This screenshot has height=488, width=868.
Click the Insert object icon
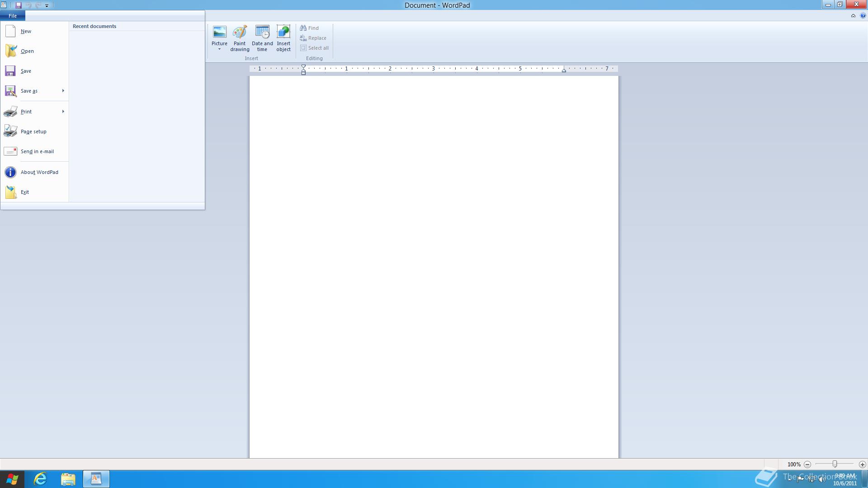pyautogui.click(x=283, y=33)
